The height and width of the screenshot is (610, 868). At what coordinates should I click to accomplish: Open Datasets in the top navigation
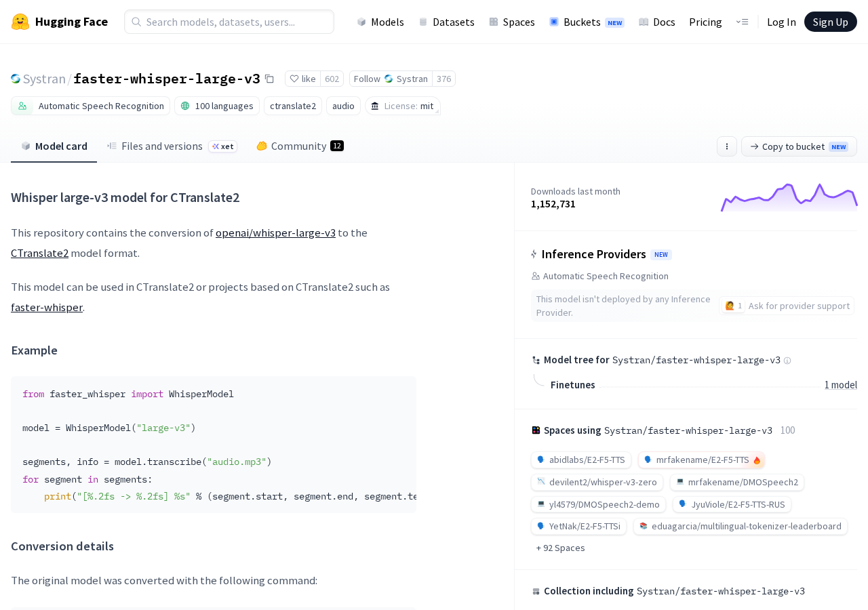446,22
